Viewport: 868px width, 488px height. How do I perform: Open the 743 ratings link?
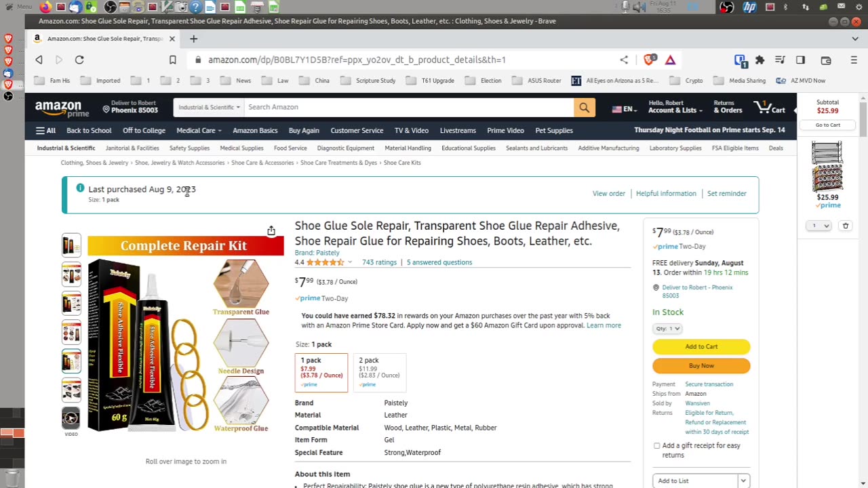click(379, 262)
